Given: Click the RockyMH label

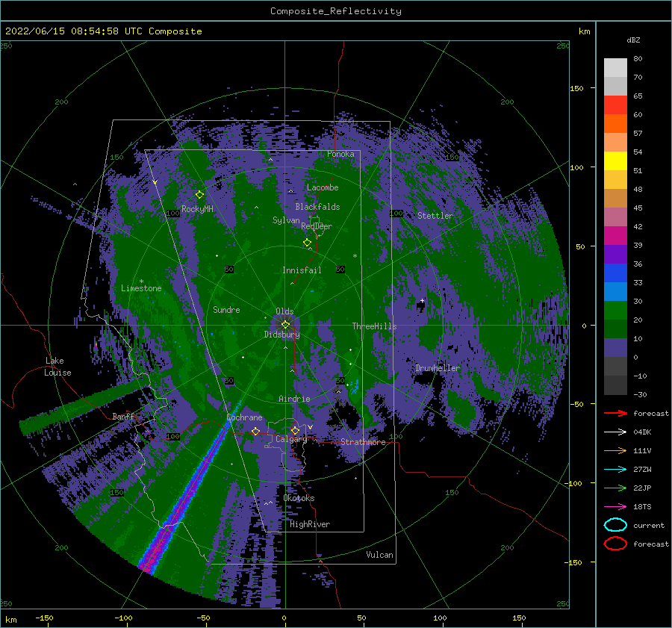Looking at the screenshot, I should click(197, 209).
